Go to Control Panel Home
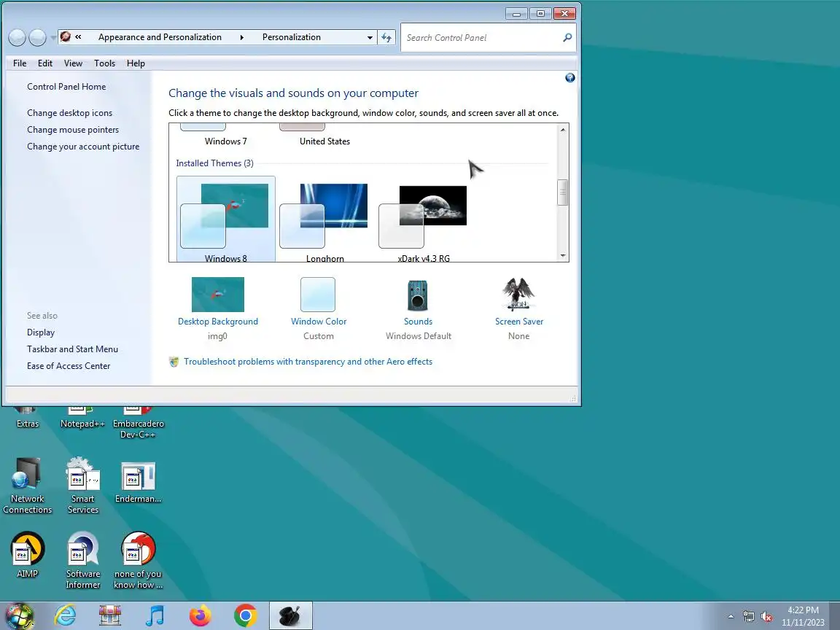Viewport: 840px width, 630px height. pyautogui.click(x=66, y=87)
